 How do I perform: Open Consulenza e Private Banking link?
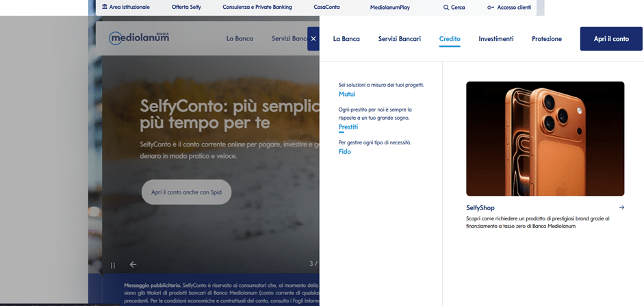point(257,7)
